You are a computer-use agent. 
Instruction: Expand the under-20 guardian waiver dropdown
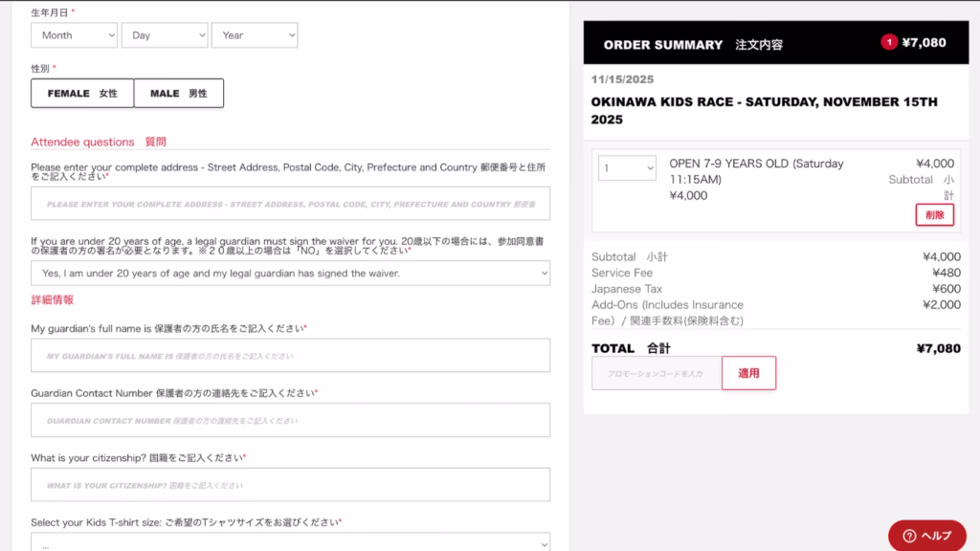291,274
